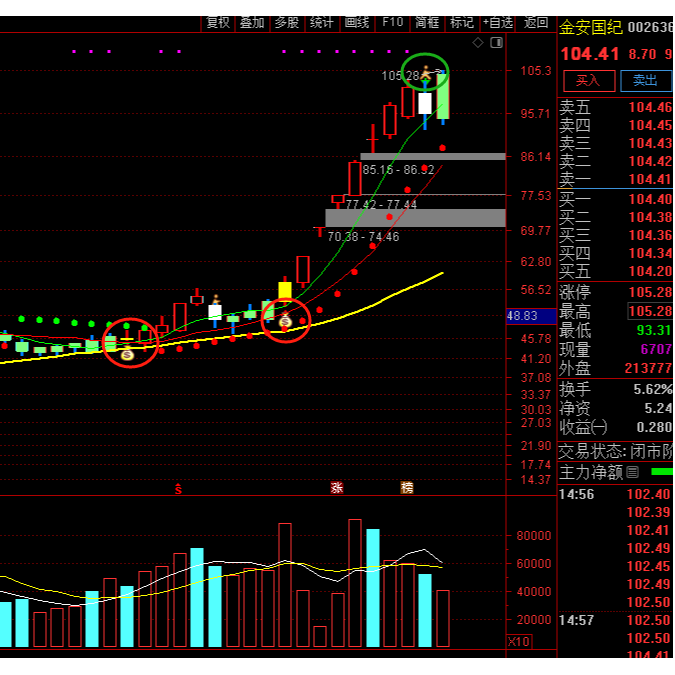675x675 pixels.
Task: Open the 统计 statistics menu
Action: tap(322, 22)
